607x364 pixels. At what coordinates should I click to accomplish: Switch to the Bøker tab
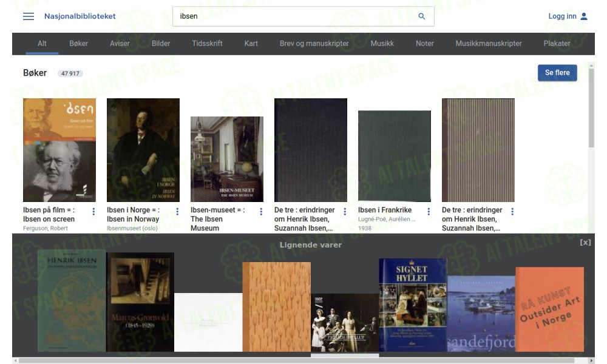(x=78, y=44)
